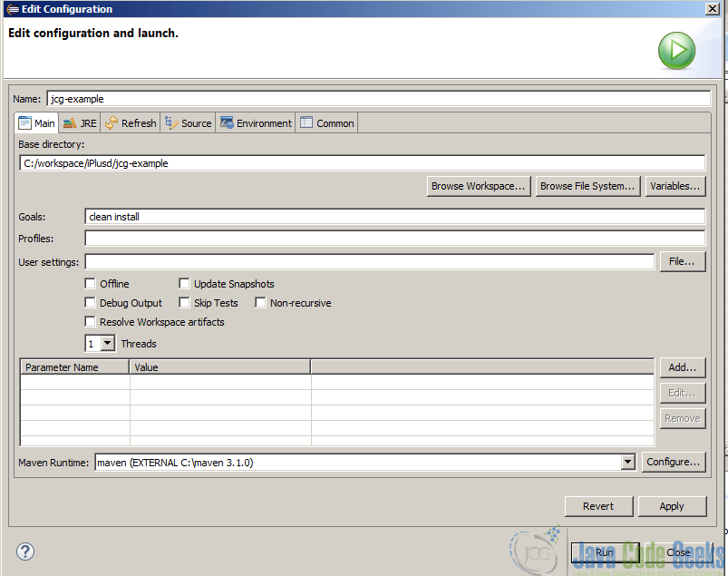Enable the Offline checkbox
Viewport: 728px width, 576px height.
(90, 283)
